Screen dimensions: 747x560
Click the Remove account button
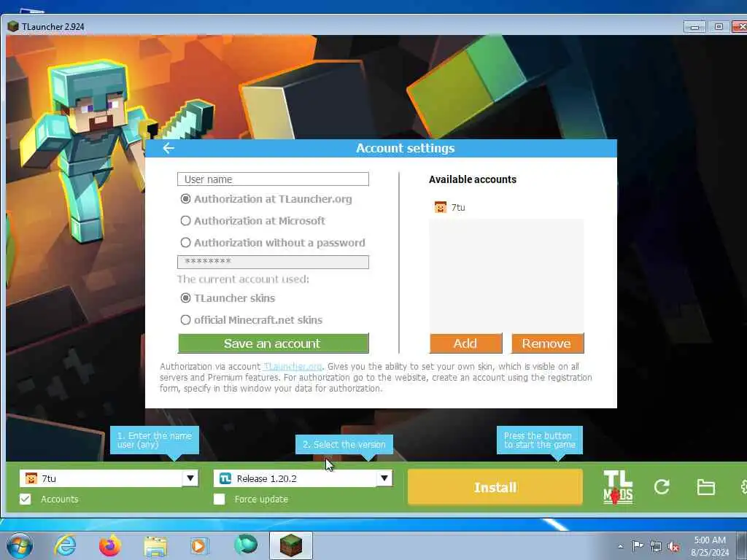tap(547, 343)
